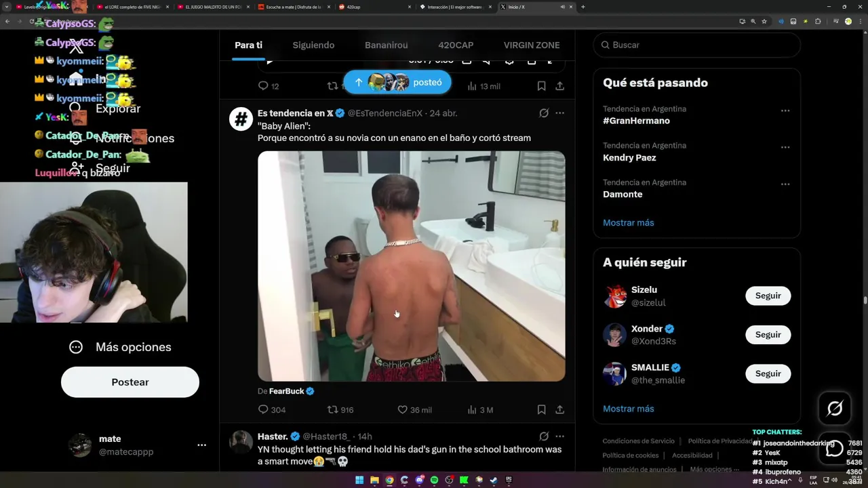Open Steam from the taskbar
868x488 pixels.
[x=494, y=481]
